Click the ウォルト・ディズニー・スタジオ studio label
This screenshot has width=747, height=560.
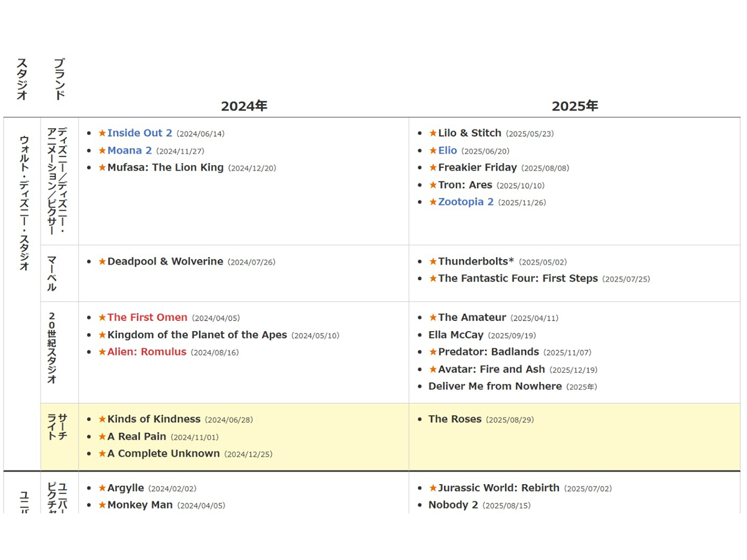[x=24, y=203]
